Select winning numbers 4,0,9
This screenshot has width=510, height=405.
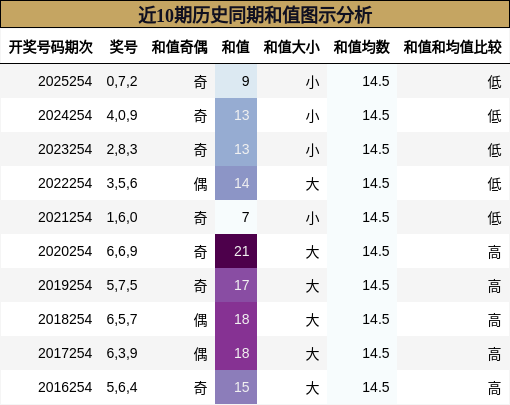click(x=122, y=116)
